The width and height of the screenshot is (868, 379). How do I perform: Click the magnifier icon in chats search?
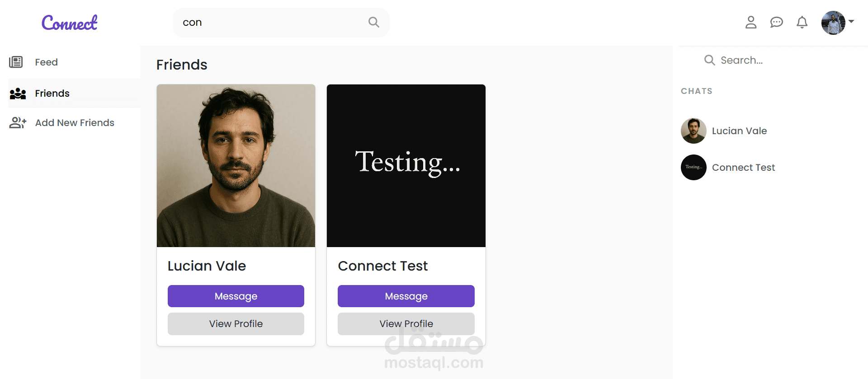coord(709,60)
